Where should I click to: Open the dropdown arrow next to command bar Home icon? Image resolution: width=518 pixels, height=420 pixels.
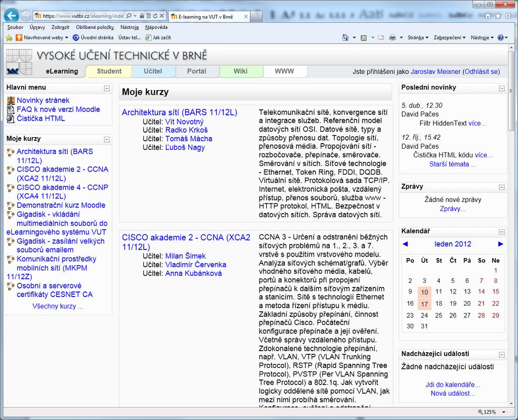pyautogui.click(x=354, y=37)
